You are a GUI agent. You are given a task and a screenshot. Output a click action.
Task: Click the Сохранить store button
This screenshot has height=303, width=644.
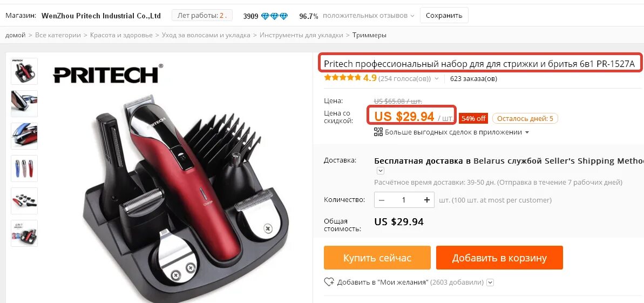(444, 16)
